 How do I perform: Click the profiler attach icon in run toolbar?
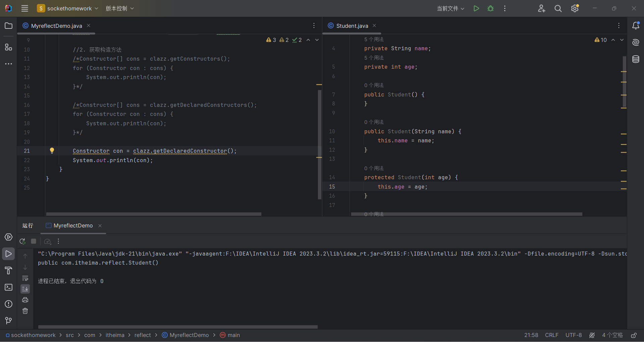48,241
